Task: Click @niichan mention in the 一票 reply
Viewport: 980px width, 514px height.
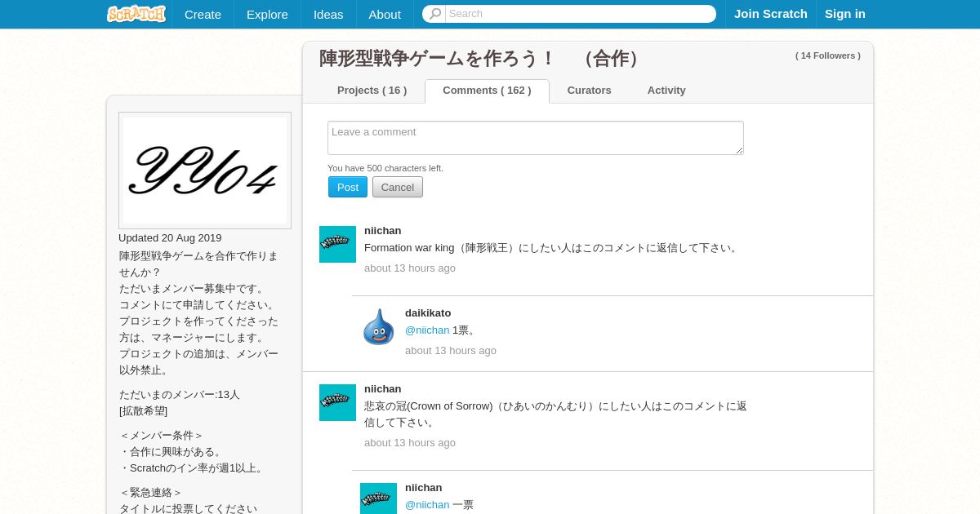Action: click(x=427, y=505)
